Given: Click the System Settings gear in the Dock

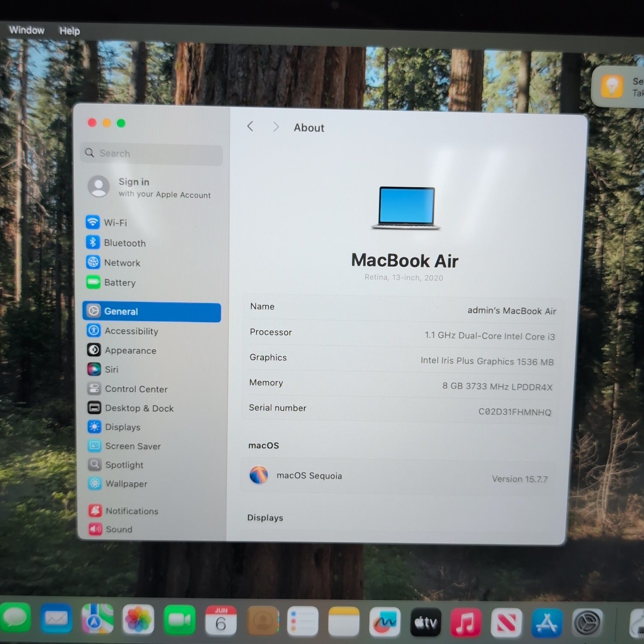Looking at the screenshot, I should [x=587, y=623].
